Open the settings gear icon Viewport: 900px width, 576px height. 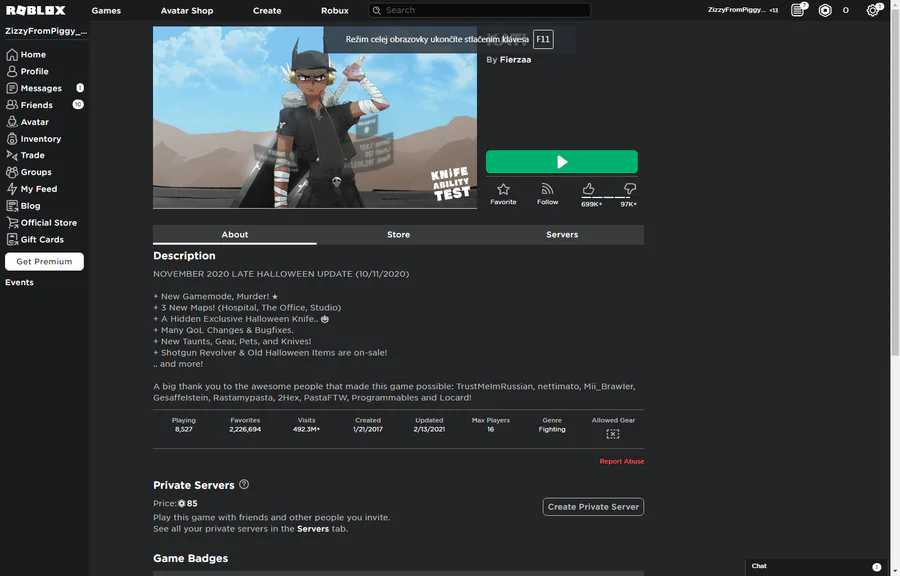click(x=872, y=10)
